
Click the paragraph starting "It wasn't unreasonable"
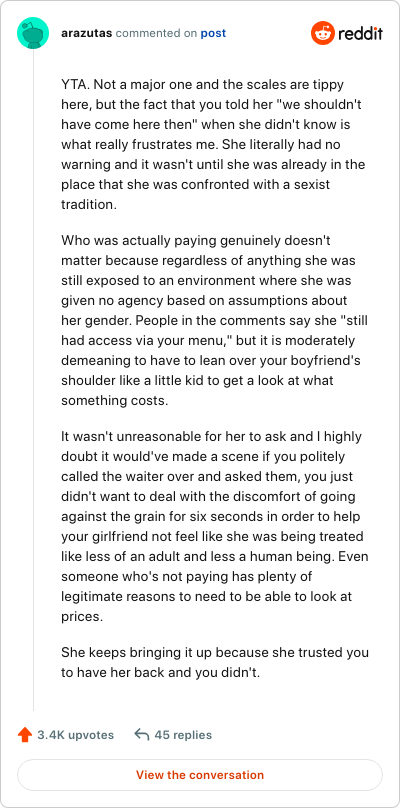click(x=213, y=526)
